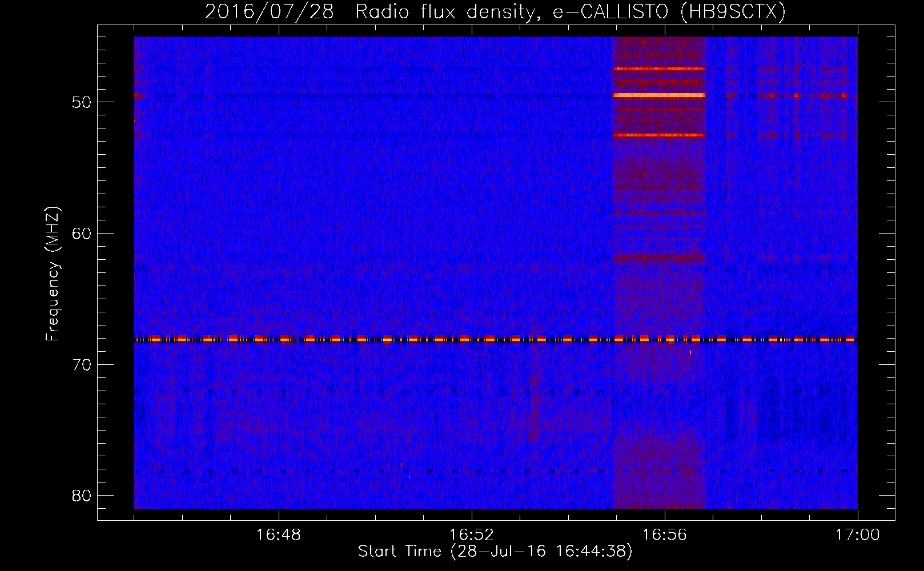The image size is (924, 571).
Task: Select the 16:52 time tick label
Action: (x=472, y=535)
